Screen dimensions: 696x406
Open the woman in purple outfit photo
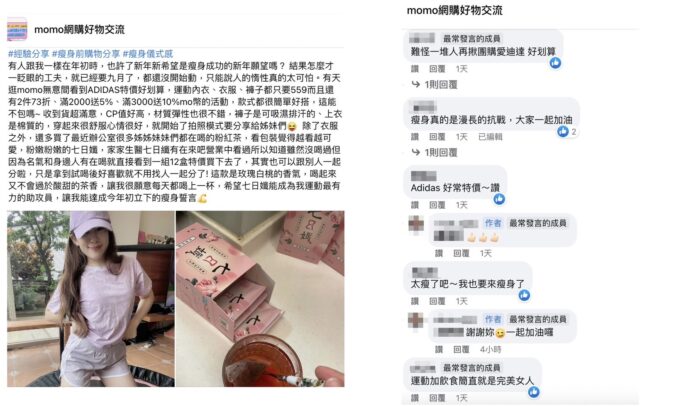pos(91,299)
